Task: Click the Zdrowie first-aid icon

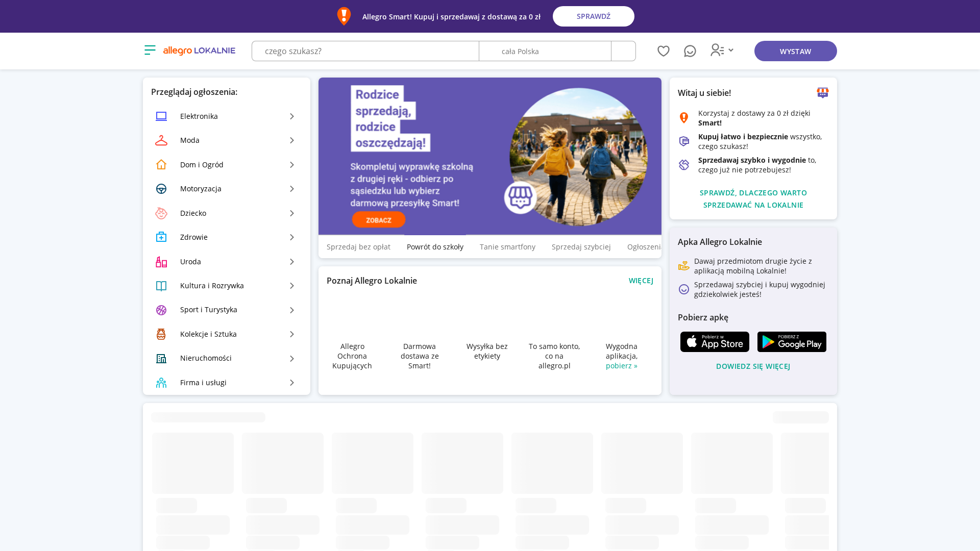Action: tap(161, 237)
